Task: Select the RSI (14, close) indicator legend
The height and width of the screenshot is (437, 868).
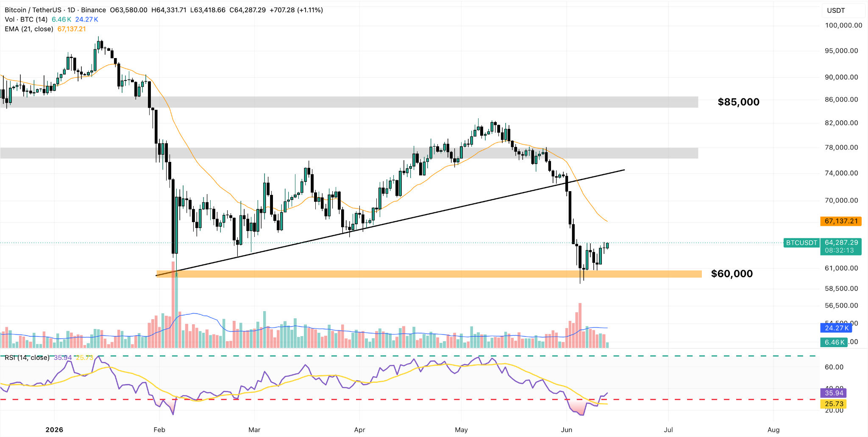Action: point(27,358)
